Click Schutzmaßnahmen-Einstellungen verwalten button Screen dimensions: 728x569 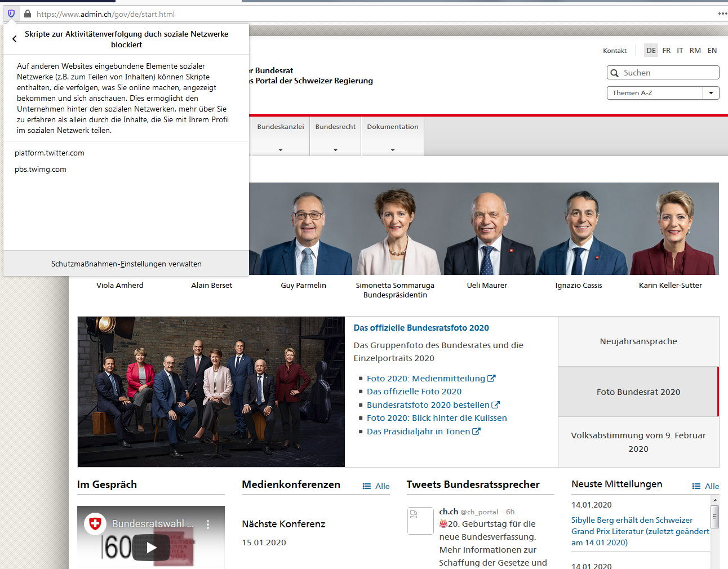[x=126, y=264]
